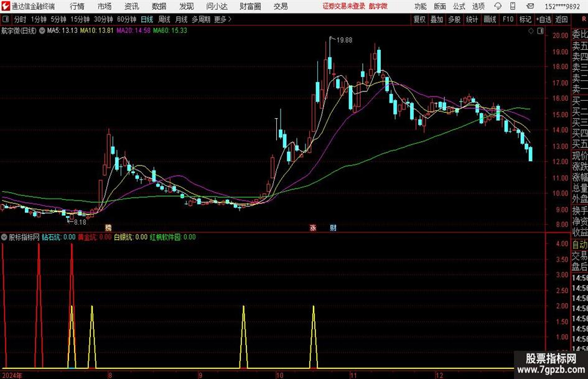Open the 财富圈 menu

click(x=250, y=6)
